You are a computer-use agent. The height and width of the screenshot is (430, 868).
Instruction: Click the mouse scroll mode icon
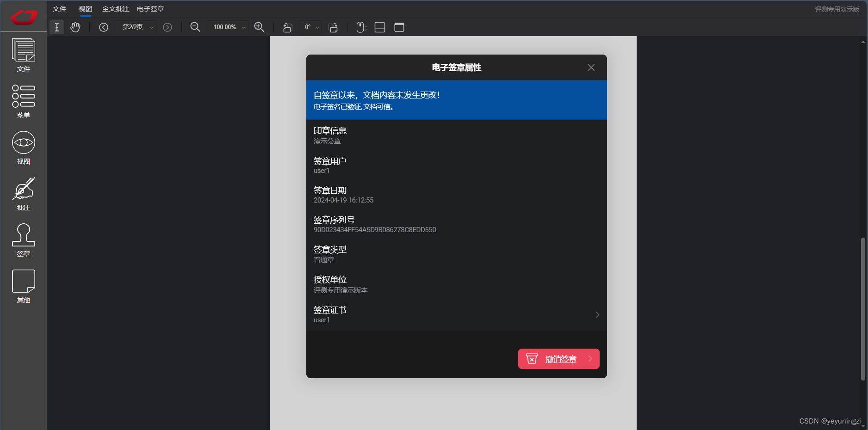pyautogui.click(x=361, y=27)
